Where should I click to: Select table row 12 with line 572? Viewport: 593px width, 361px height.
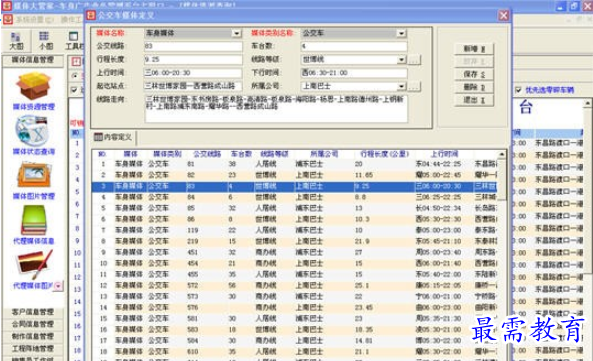[295, 285]
